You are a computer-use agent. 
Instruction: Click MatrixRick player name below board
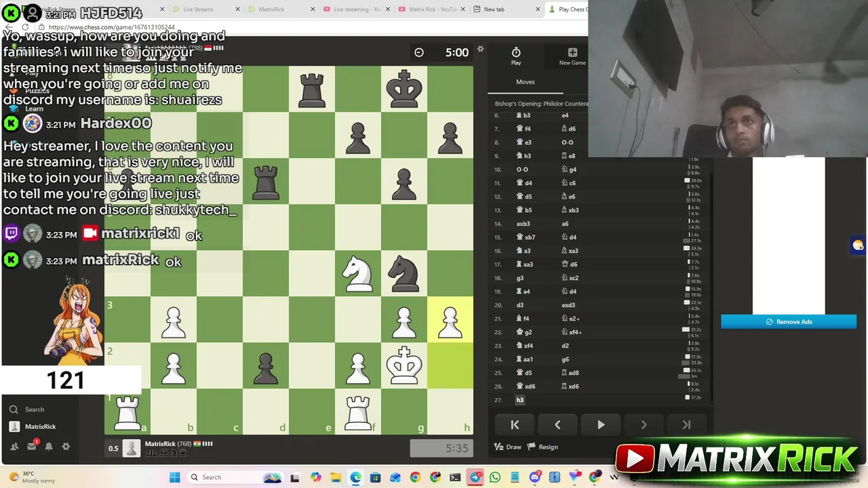point(160,444)
